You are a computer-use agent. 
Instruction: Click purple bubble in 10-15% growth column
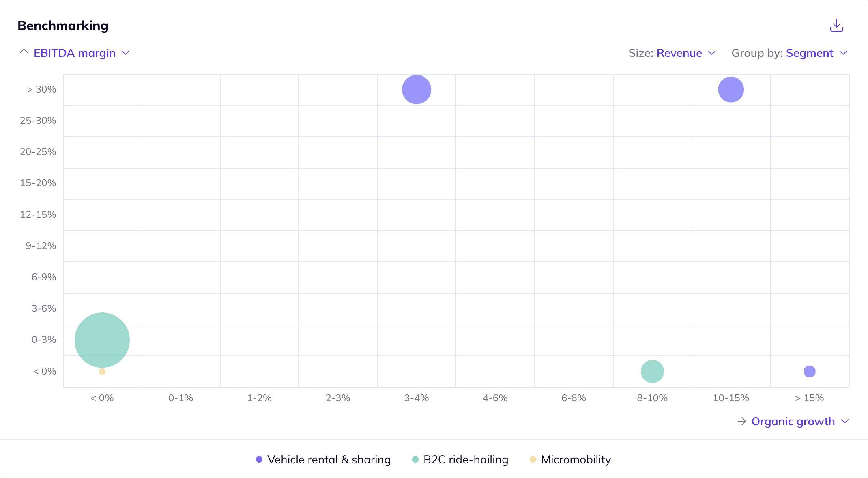tap(731, 89)
